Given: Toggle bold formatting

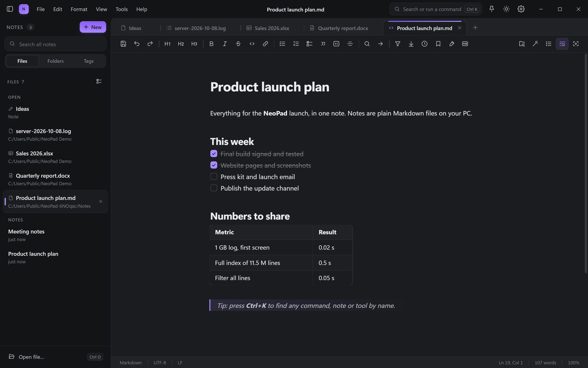Looking at the screenshot, I should 211,44.
